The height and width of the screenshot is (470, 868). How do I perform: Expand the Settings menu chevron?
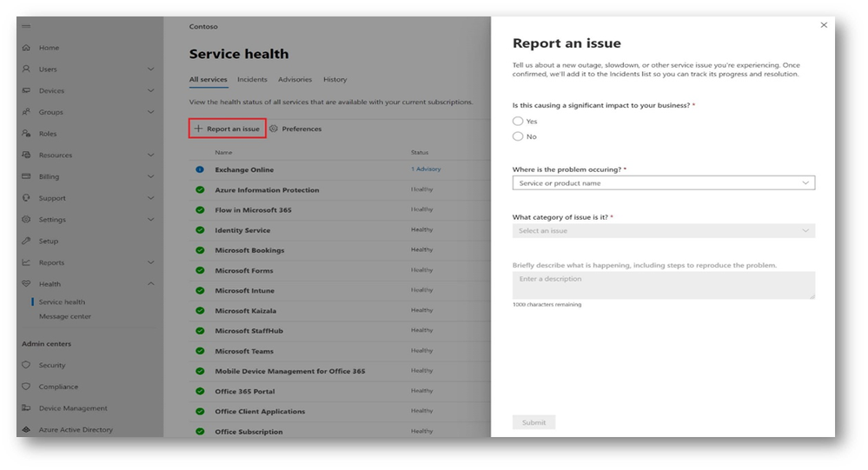point(150,219)
